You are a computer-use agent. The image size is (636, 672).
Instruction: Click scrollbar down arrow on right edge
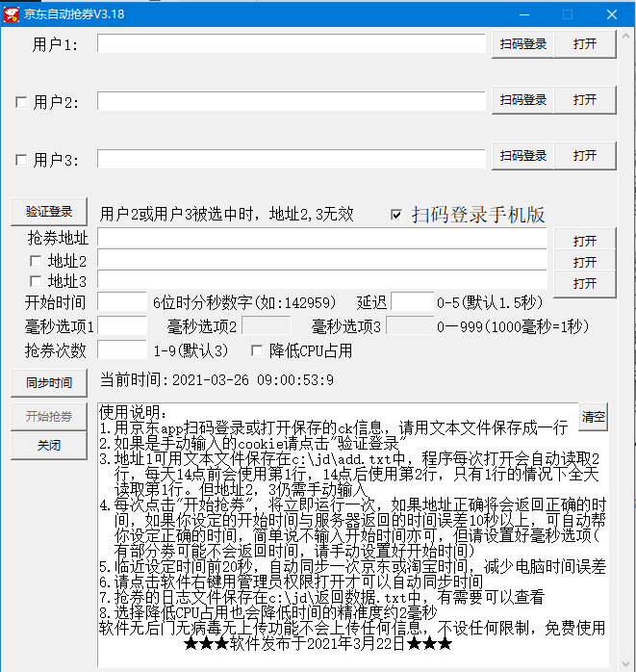click(x=625, y=664)
